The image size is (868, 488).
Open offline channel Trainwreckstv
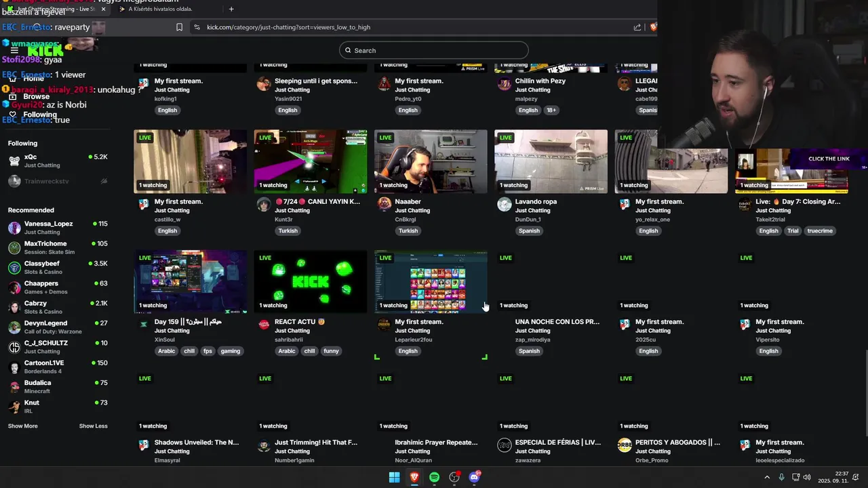pyautogui.click(x=58, y=181)
